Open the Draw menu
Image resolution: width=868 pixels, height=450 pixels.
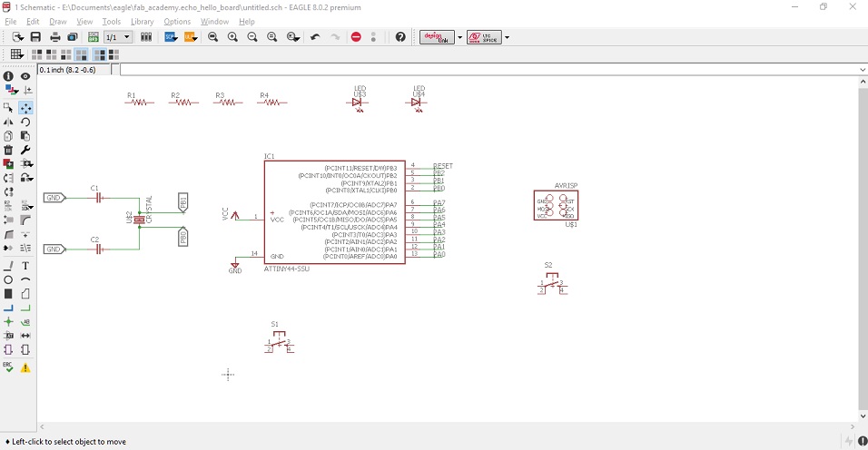tap(57, 22)
